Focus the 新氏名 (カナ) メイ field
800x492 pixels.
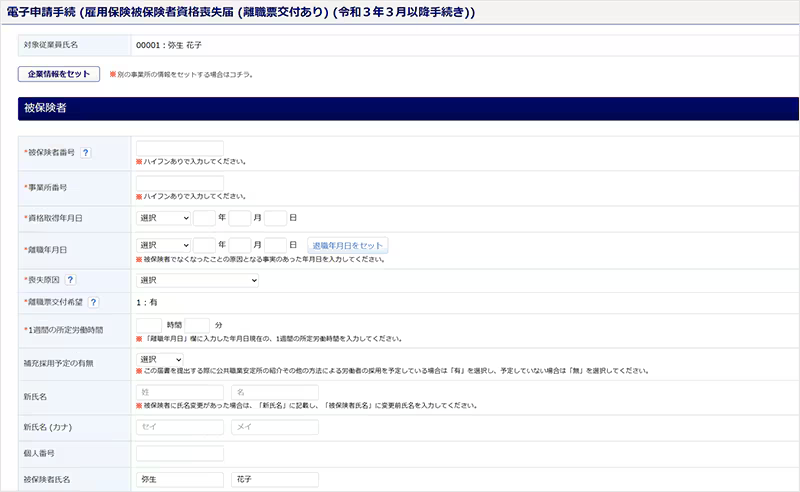point(274,427)
